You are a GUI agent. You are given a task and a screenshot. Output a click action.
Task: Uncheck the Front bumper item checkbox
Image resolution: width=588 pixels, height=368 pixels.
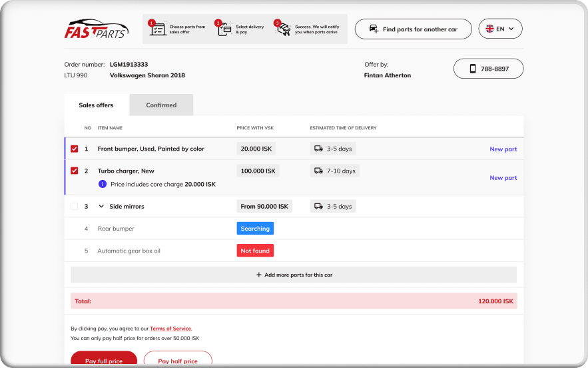tap(75, 149)
